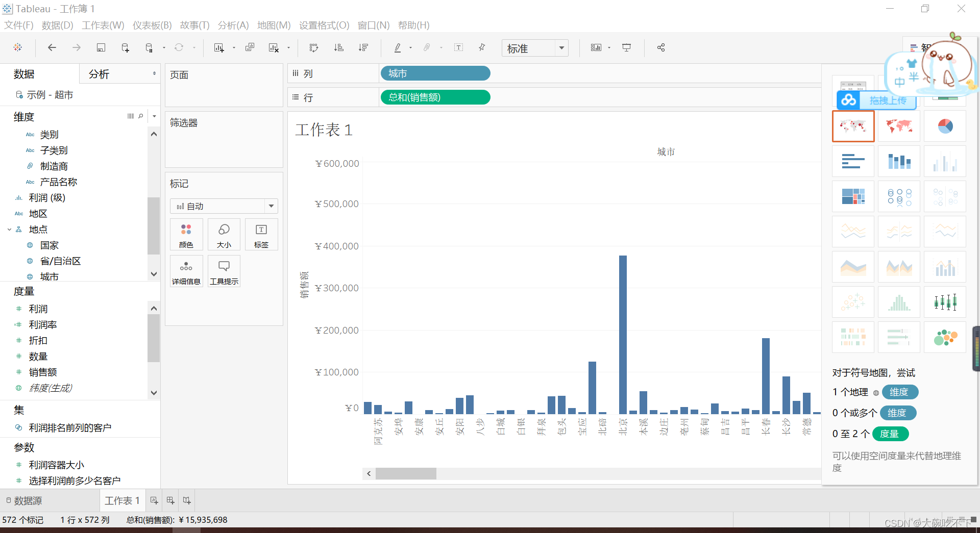This screenshot has width=980, height=533.
Task: Toggle mark labels T icon
Action: (x=458, y=47)
